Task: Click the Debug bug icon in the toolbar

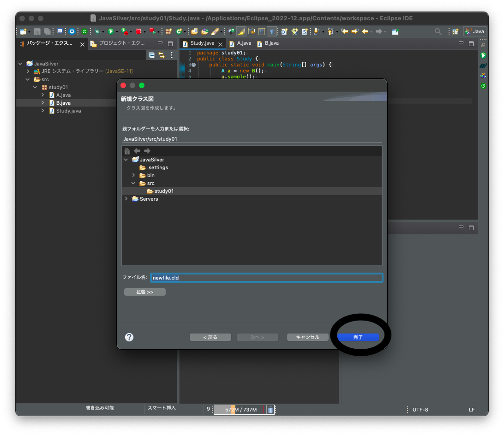Action: coord(97,31)
